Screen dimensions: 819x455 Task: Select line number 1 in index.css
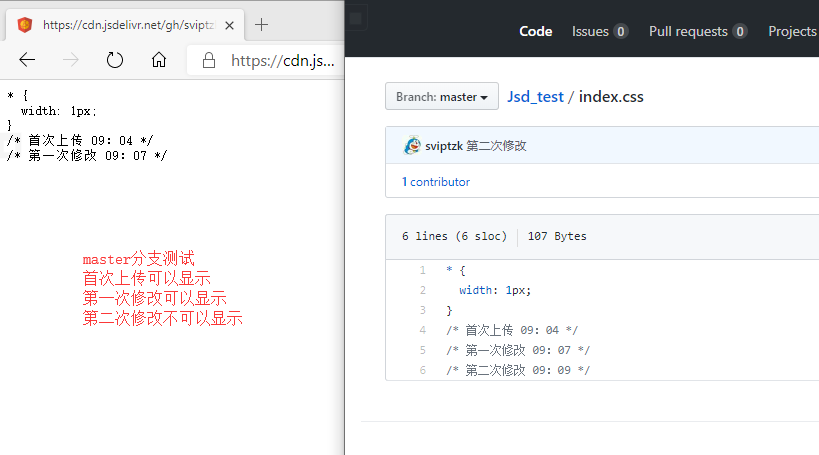[x=422, y=270]
